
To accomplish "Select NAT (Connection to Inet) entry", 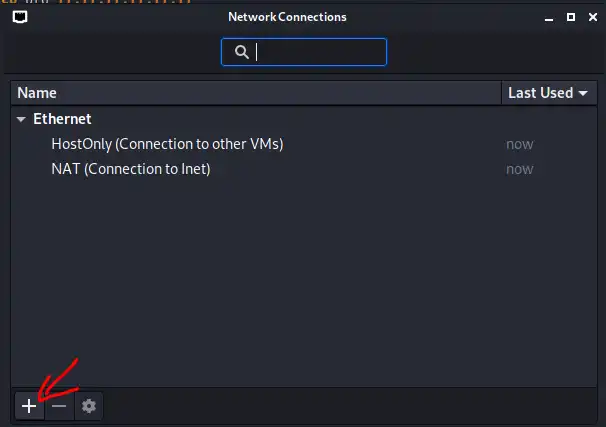I will pyautogui.click(x=130, y=169).
